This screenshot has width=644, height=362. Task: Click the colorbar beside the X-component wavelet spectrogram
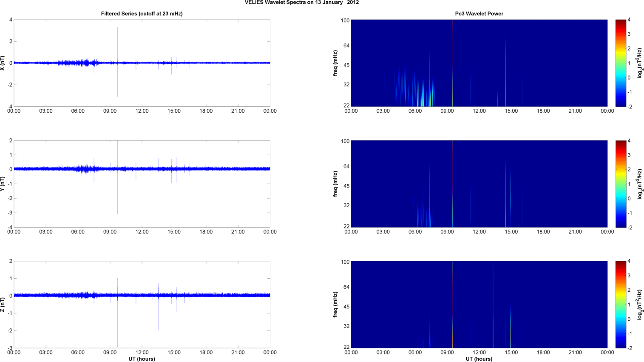point(621,63)
